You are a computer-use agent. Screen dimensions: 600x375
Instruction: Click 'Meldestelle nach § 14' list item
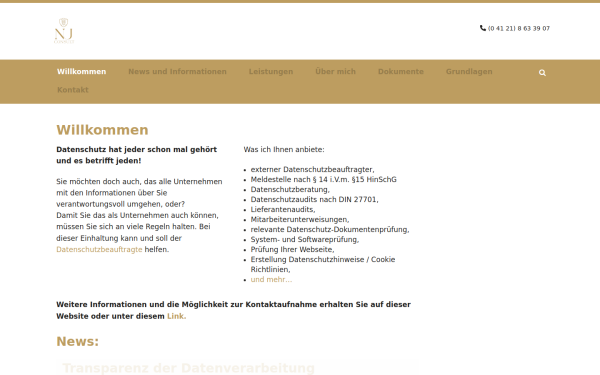click(323, 179)
